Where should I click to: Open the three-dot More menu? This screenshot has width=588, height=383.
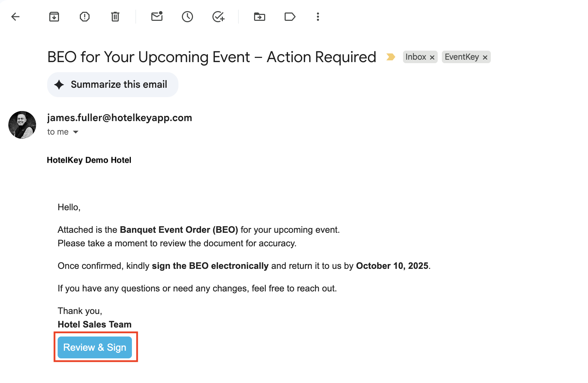click(318, 17)
